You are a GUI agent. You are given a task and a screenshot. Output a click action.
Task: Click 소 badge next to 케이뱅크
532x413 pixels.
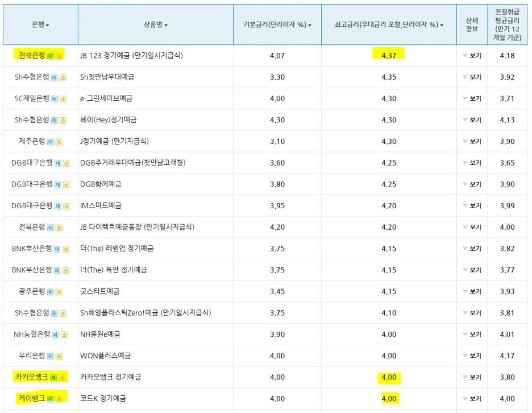pos(59,399)
